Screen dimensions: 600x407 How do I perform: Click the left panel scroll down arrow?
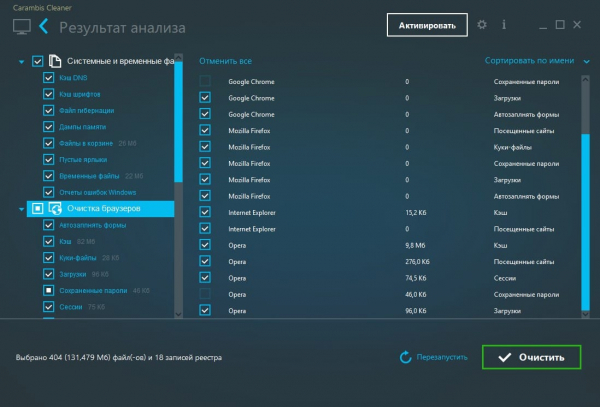(x=178, y=314)
